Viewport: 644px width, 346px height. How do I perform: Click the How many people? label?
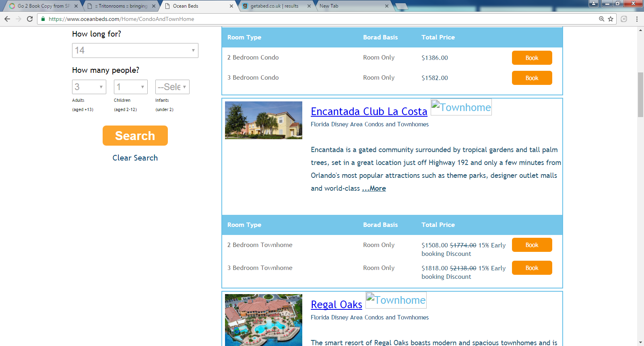tap(105, 70)
